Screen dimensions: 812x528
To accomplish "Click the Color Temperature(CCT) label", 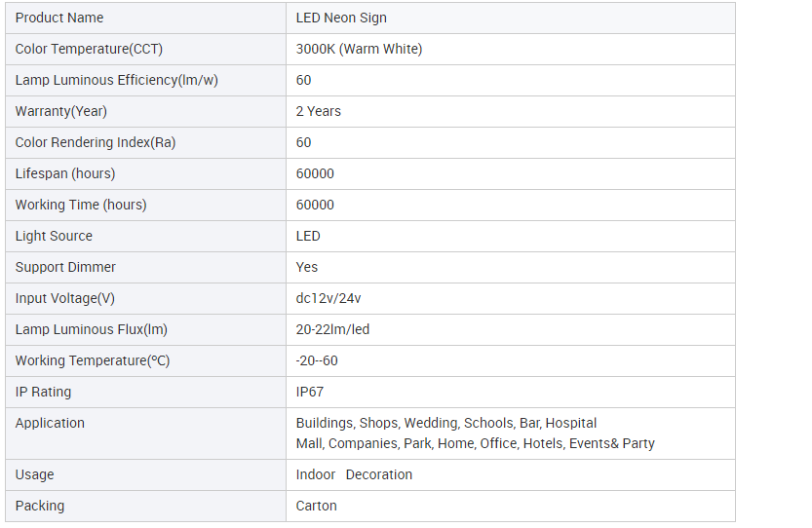I will point(89,49).
